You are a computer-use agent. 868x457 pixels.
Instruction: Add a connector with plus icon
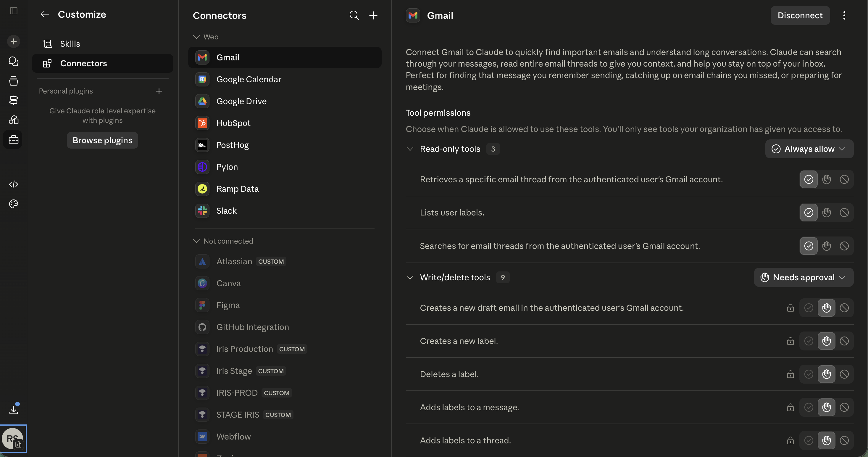[373, 15]
